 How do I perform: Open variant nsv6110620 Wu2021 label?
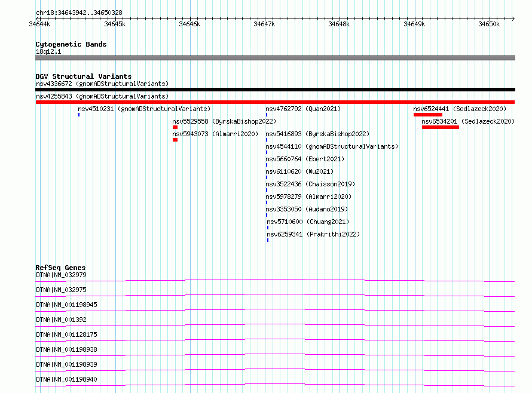coord(299,171)
